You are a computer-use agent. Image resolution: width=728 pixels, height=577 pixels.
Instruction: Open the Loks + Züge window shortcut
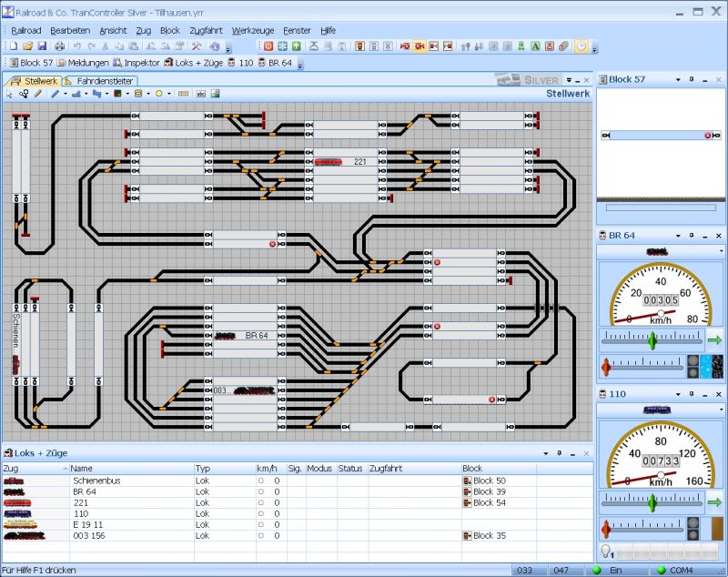pyautogui.click(x=193, y=63)
